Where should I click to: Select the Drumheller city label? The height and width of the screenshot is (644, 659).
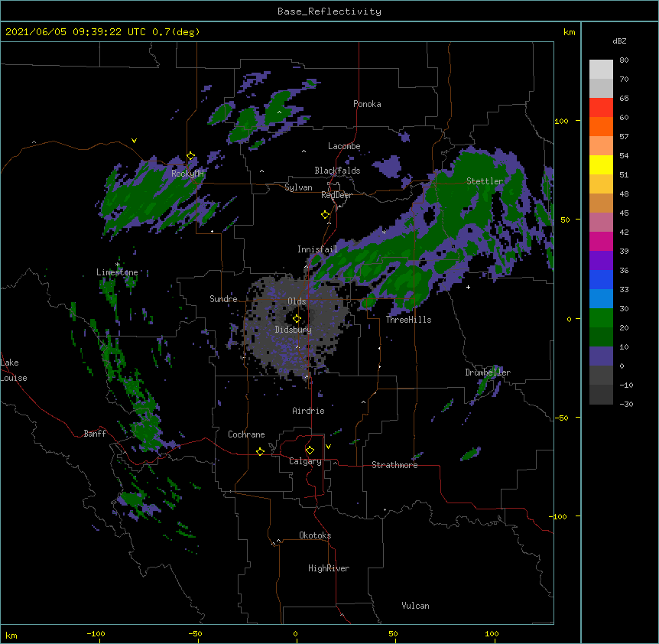click(488, 372)
